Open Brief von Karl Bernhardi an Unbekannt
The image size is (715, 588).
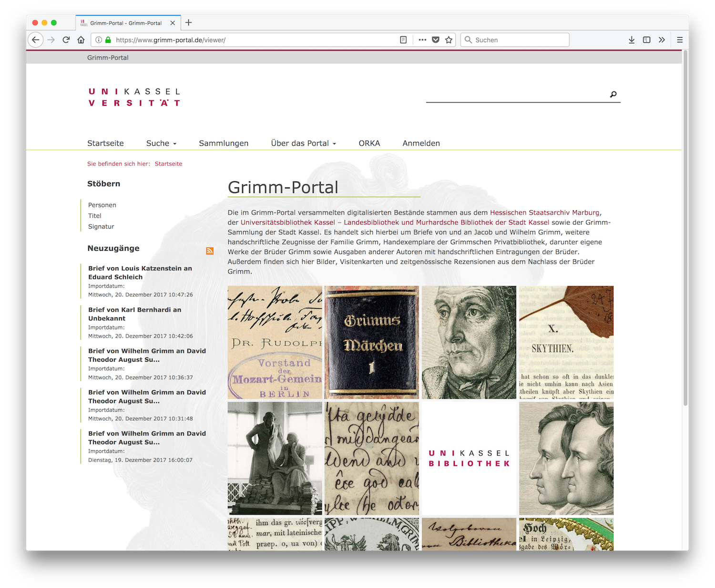click(x=135, y=314)
